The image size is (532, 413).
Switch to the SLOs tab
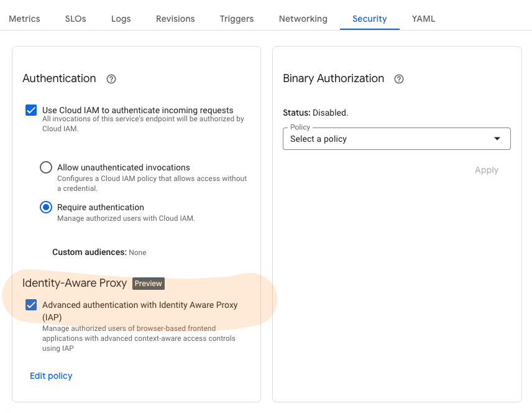[x=75, y=19]
